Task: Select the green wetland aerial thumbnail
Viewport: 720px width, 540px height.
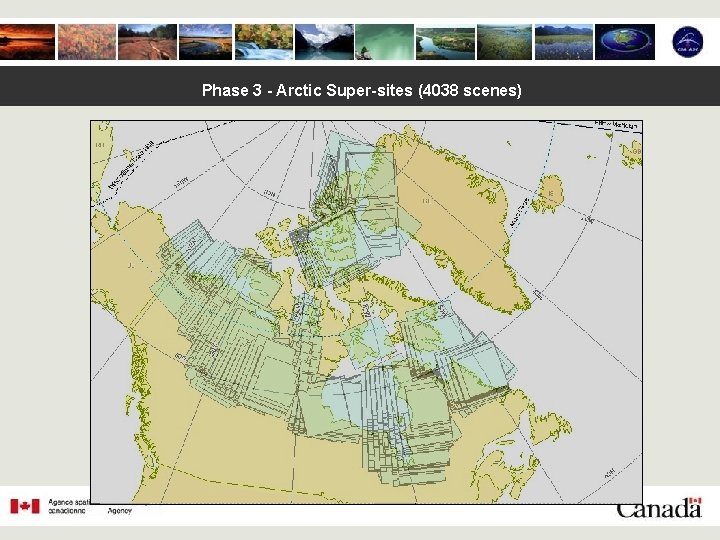Action: pos(504,42)
